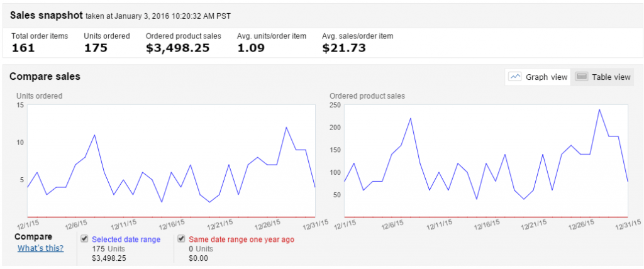Uncheck the Selected date range checkbox

[84, 239]
